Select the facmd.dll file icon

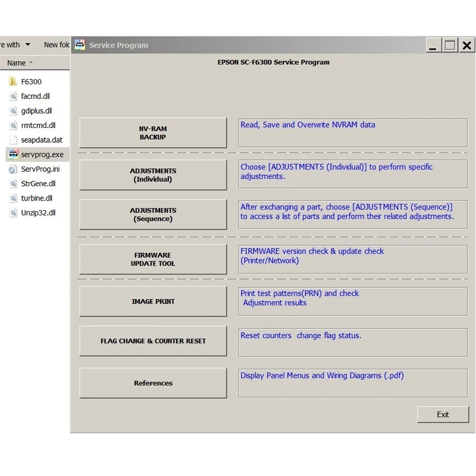coord(13,96)
